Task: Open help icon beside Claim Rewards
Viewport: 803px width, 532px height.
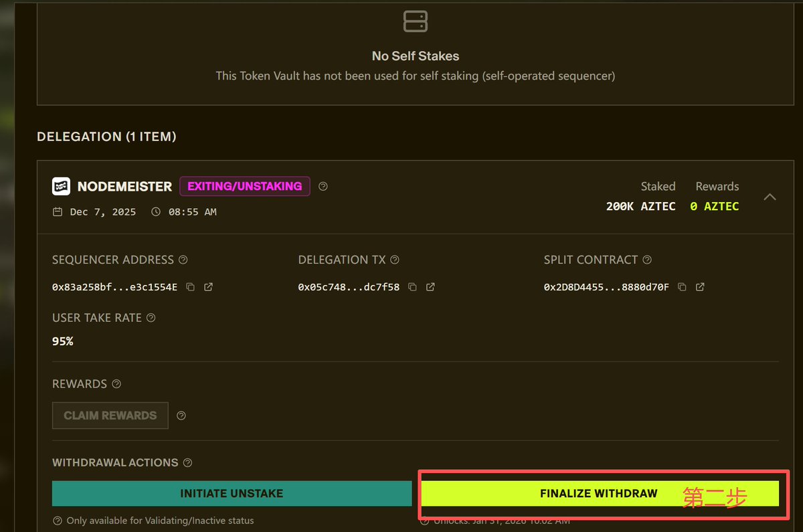Action: (181, 416)
